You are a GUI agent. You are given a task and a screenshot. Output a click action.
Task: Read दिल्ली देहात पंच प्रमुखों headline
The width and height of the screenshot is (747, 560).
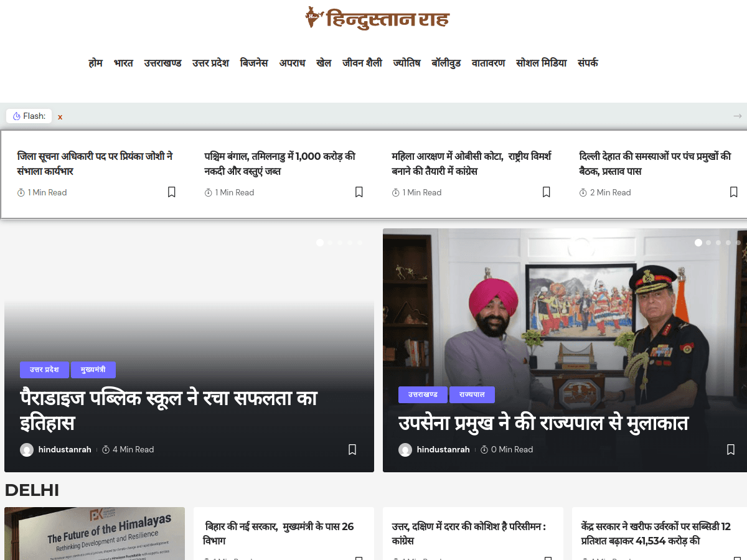(x=655, y=164)
